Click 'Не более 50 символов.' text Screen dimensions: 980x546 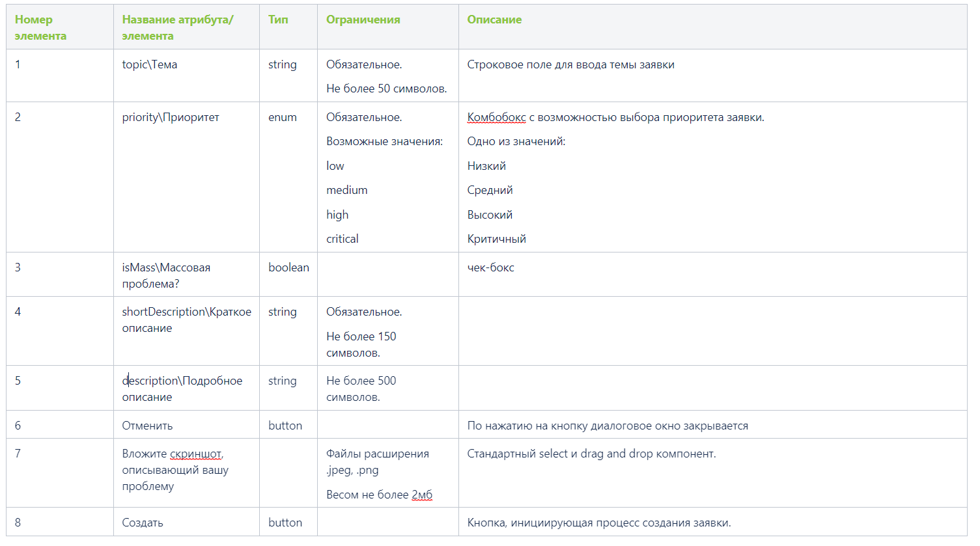[387, 89]
